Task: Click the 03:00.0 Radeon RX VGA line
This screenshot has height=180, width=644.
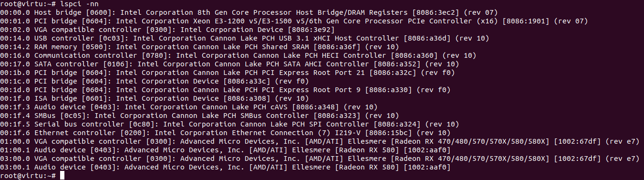Action: pyautogui.click(x=320, y=158)
